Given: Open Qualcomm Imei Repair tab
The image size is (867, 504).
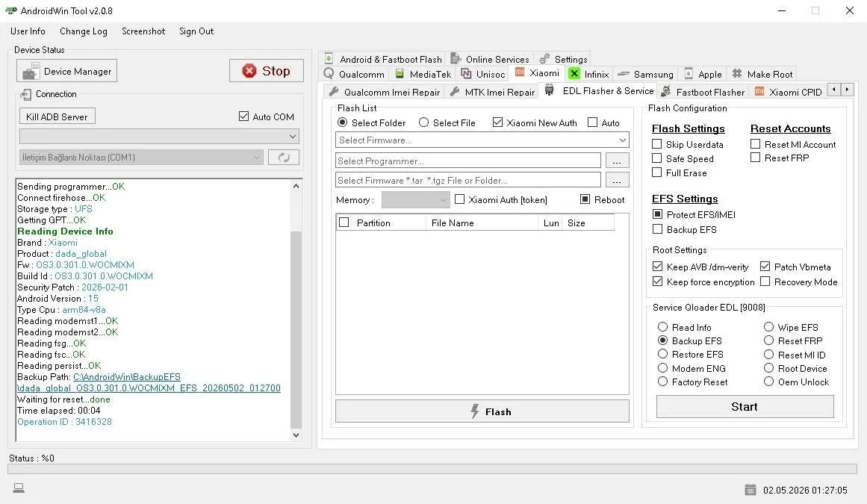Looking at the screenshot, I should click(385, 92).
